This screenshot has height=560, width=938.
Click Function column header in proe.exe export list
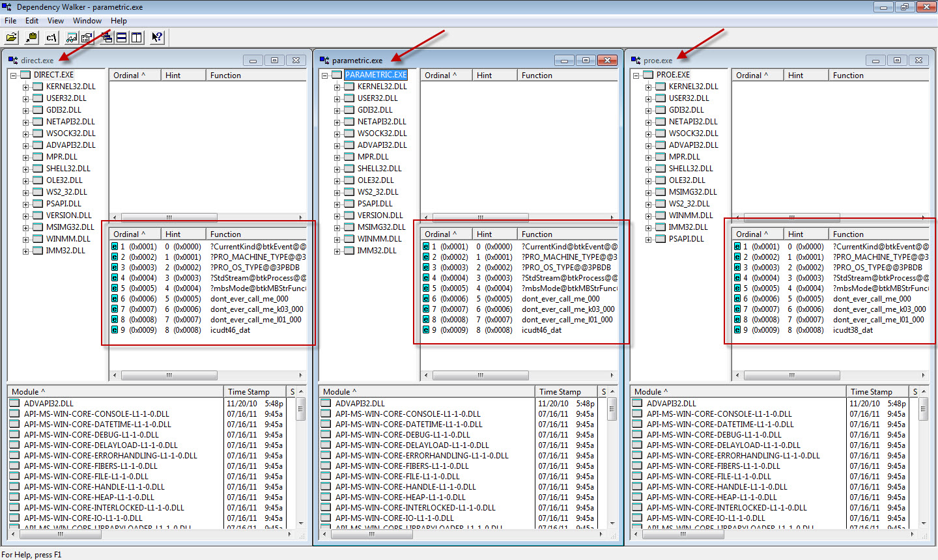(848, 234)
